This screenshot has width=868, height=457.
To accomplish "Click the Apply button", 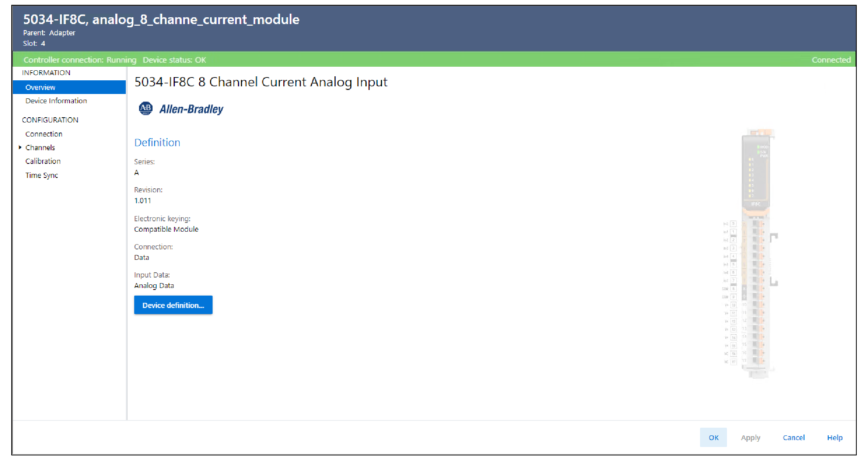I will (751, 437).
